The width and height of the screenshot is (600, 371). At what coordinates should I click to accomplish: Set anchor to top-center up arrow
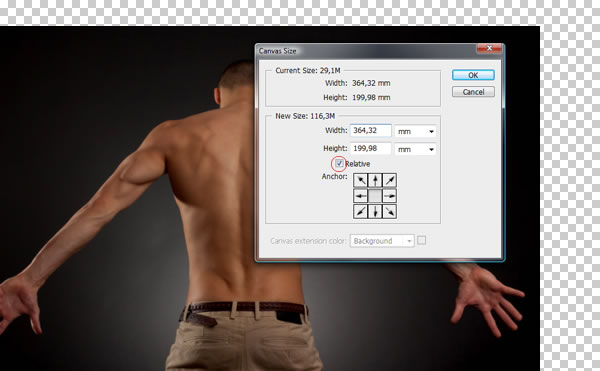375,180
